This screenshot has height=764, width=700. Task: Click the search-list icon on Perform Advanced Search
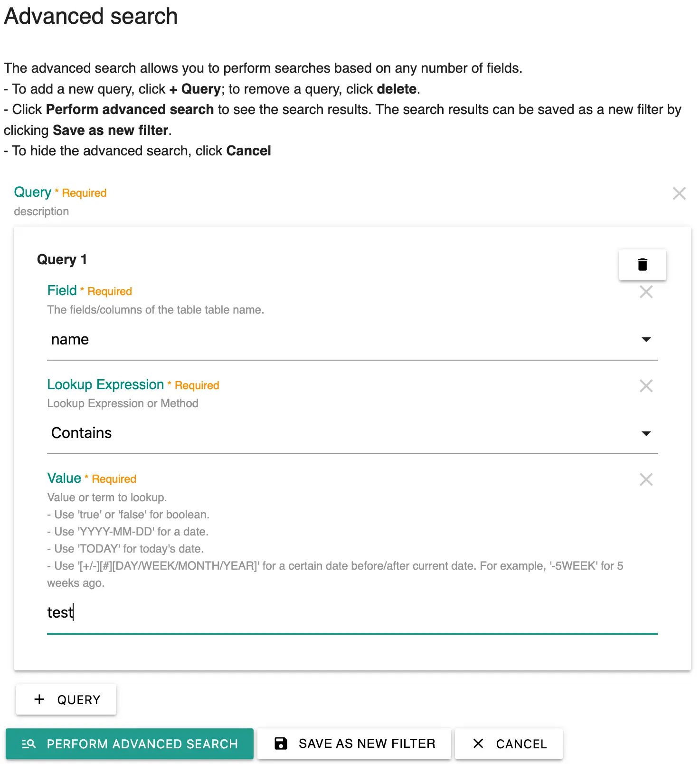28,744
